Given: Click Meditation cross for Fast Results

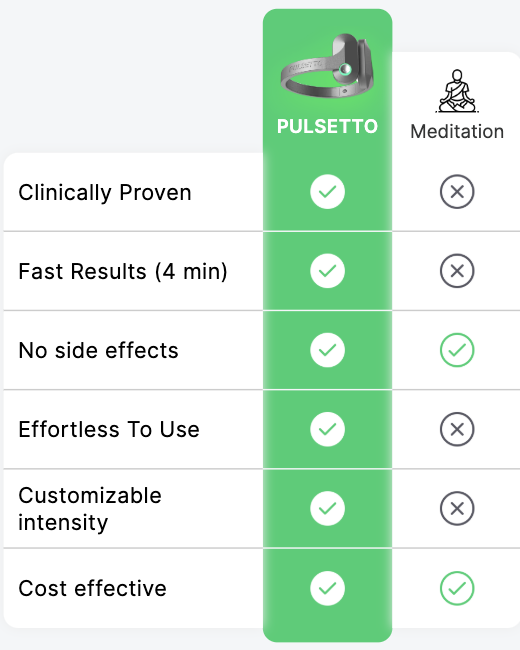Looking at the screenshot, I should click(457, 271).
